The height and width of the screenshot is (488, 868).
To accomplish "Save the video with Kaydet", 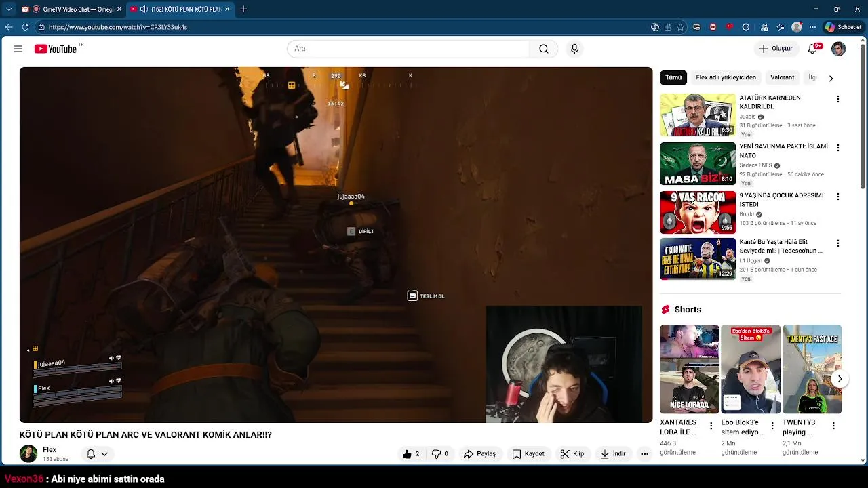I will [528, 454].
